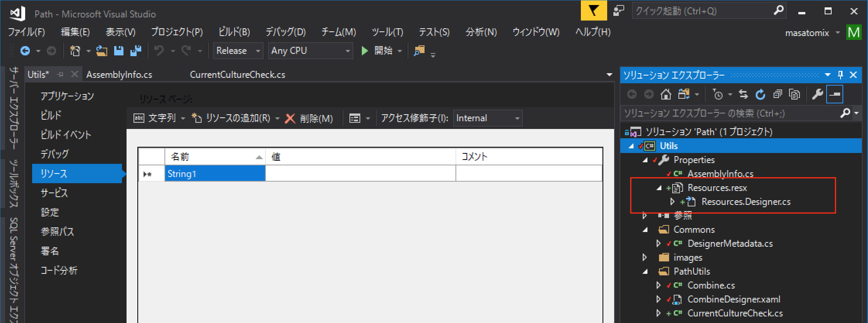Open the Any CPU platform dropdown
Viewport: 868px width, 323px height.
coord(310,51)
